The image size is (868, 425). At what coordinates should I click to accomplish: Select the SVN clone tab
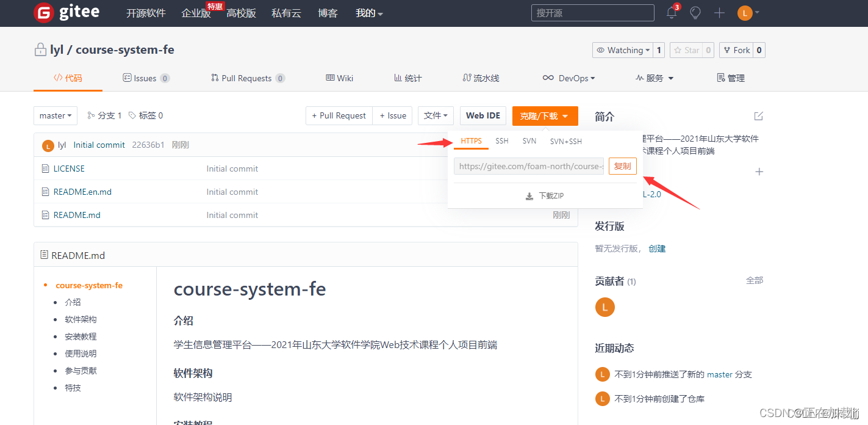click(x=529, y=141)
